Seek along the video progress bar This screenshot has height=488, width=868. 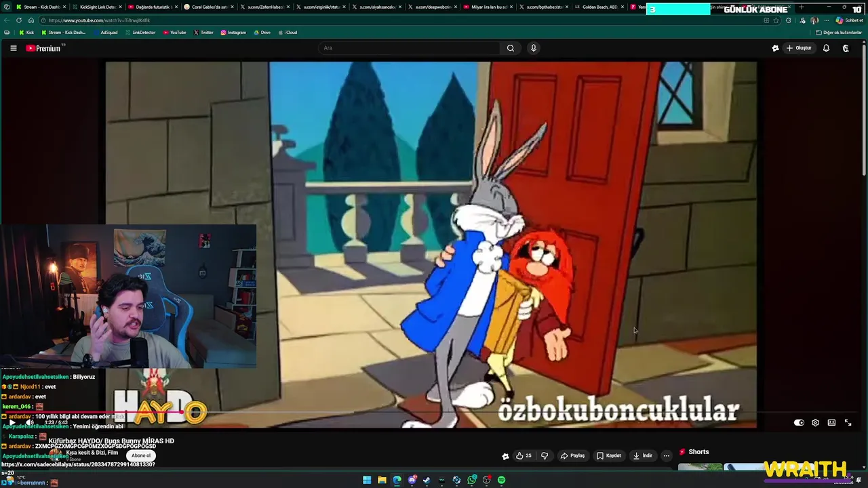coord(431,412)
